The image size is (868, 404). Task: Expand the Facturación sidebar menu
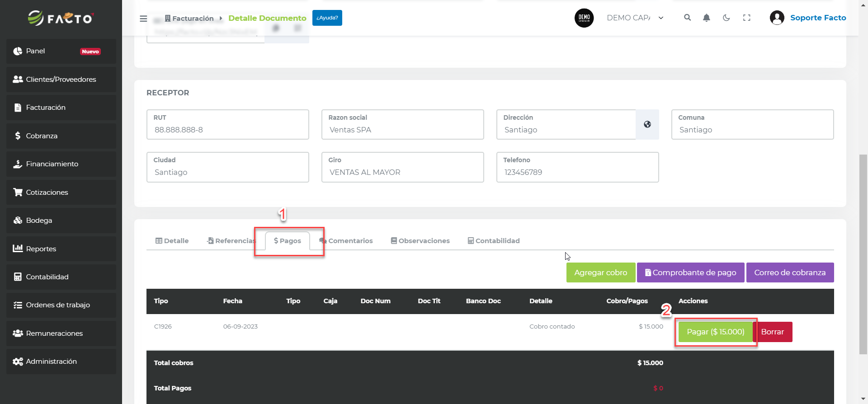click(x=61, y=108)
